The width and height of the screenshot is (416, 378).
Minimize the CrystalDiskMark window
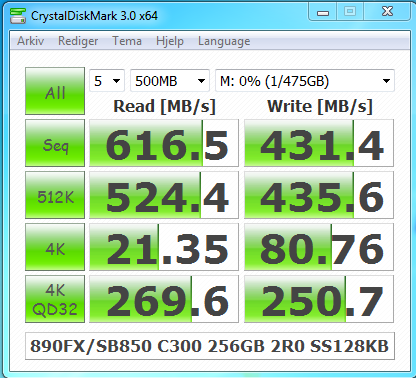tap(323, 12)
